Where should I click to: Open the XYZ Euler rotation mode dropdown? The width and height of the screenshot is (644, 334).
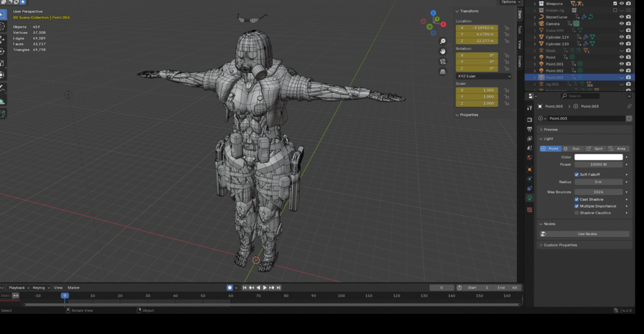coord(483,76)
